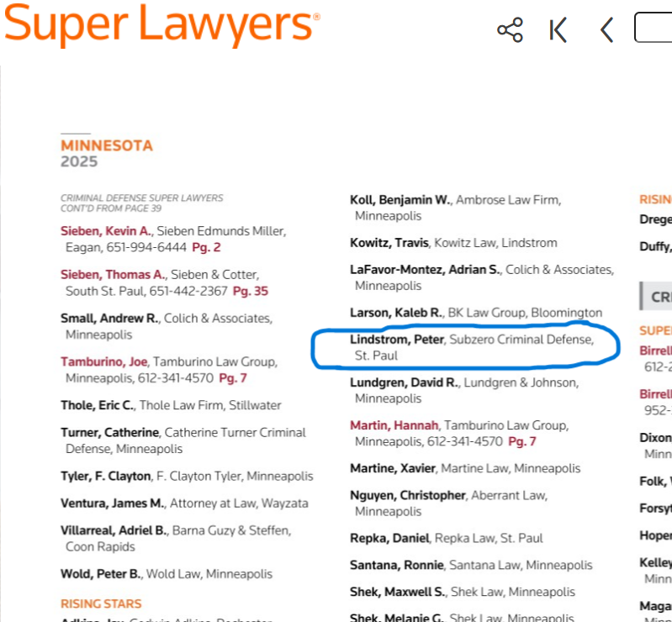The image size is (672, 622).
Task: Select Tyler, F. Clayton entry
Action: click(187, 476)
